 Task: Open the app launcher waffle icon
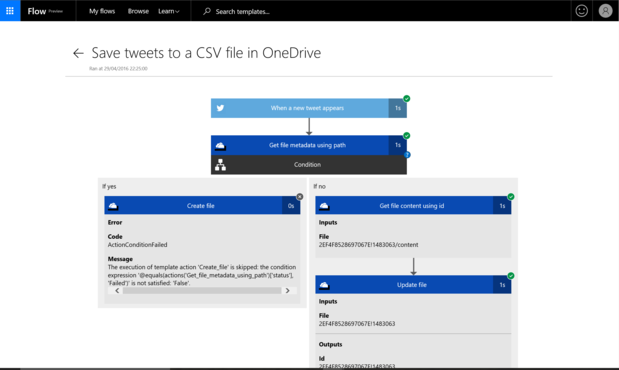tap(10, 11)
